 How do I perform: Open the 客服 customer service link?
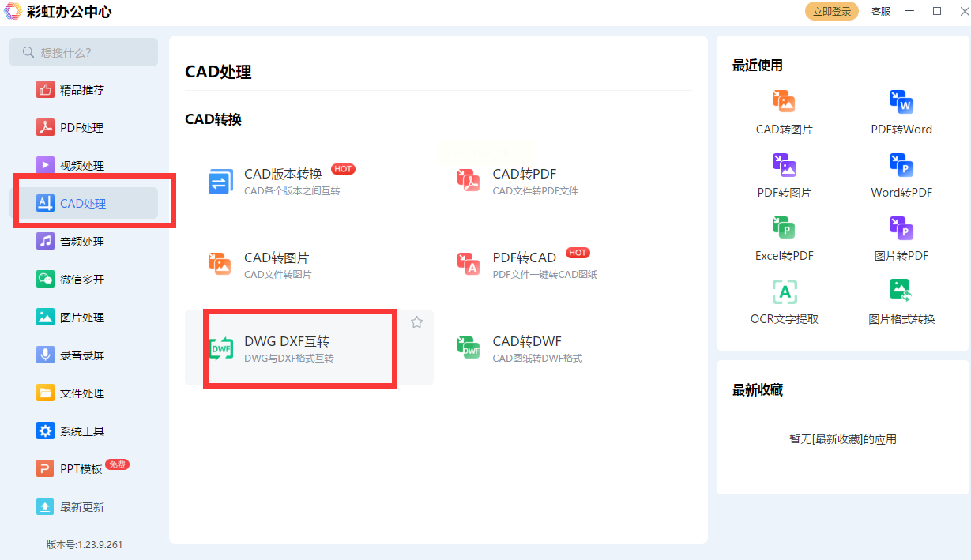[x=881, y=11]
